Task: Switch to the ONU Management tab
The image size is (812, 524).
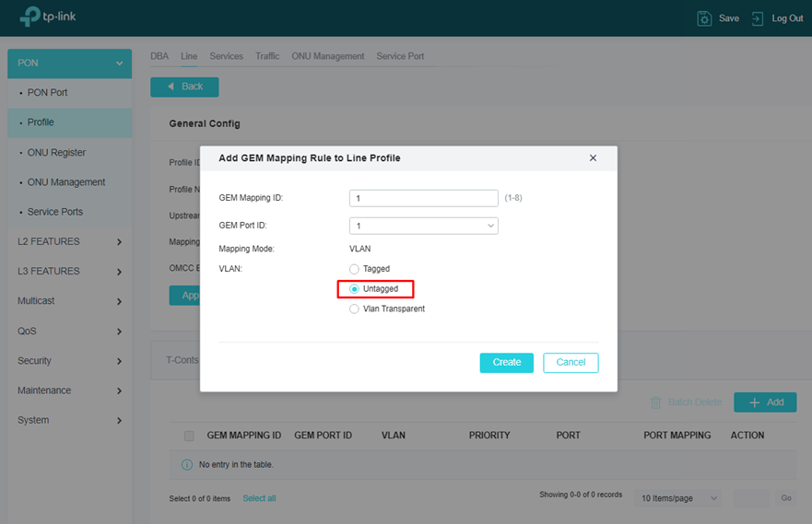Action: click(327, 56)
